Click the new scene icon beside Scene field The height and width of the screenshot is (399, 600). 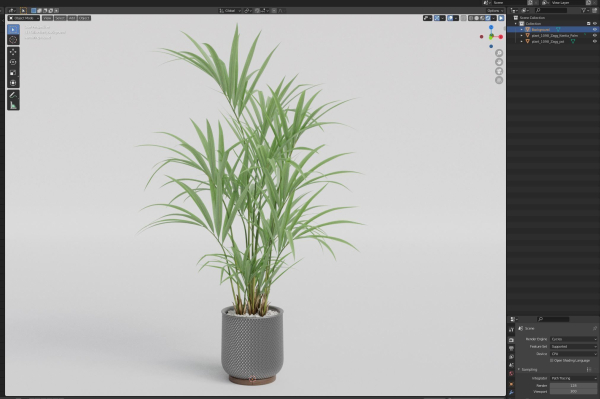(x=530, y=3)
